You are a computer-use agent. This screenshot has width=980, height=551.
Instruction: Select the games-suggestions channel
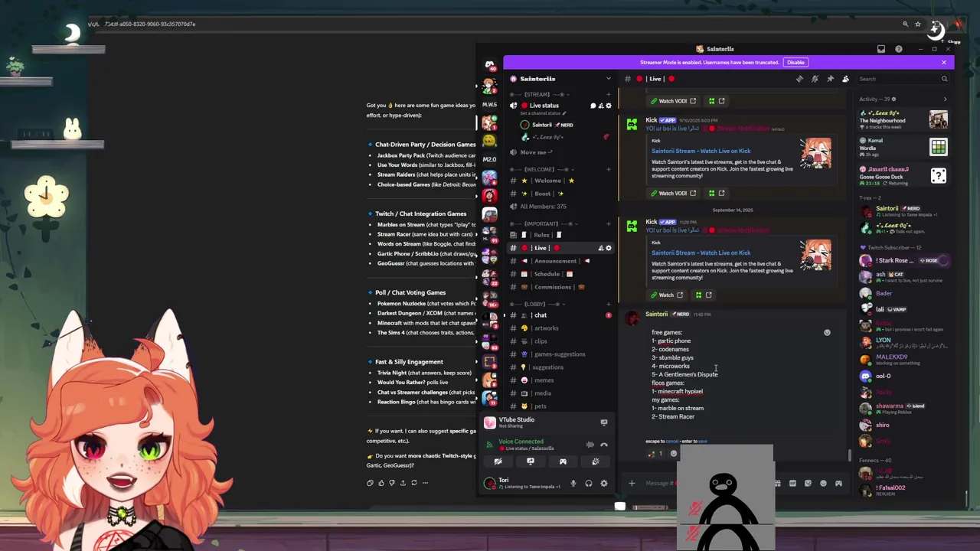(559, 354)
